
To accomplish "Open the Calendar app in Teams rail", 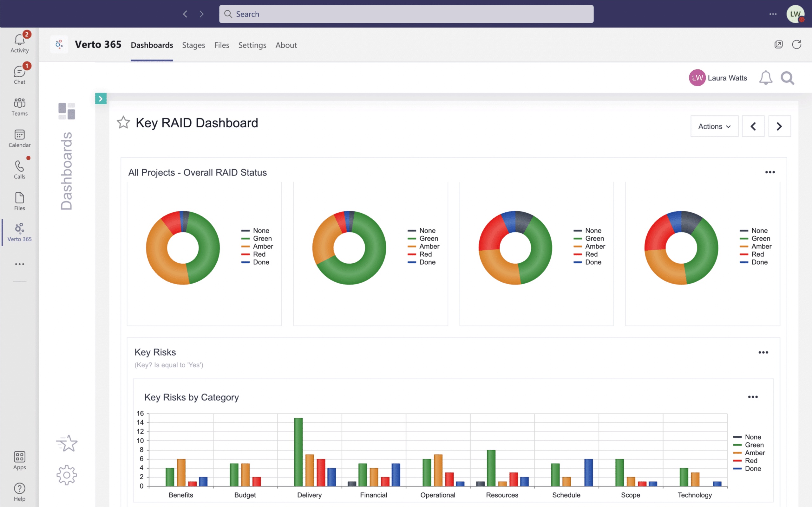I will 19,138.
